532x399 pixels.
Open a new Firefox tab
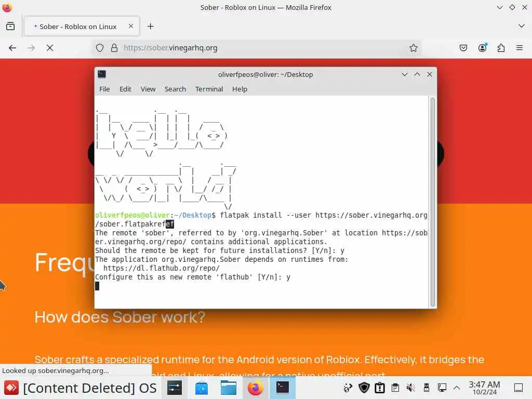(x=151, y=26)
